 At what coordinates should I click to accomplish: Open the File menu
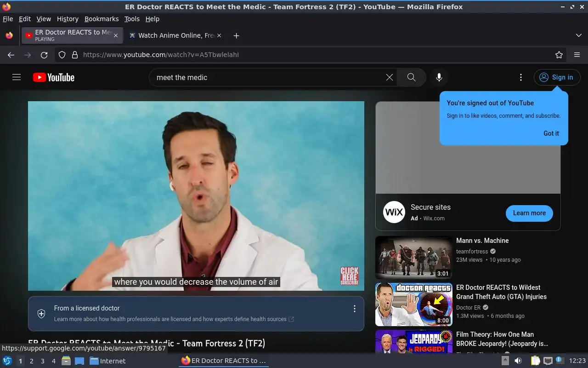(x=8, y=19)
